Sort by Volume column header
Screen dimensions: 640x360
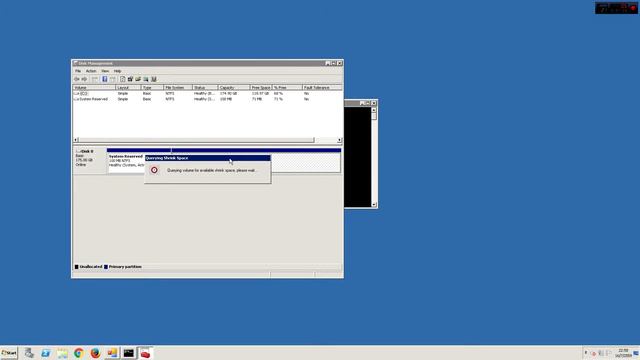94,88
